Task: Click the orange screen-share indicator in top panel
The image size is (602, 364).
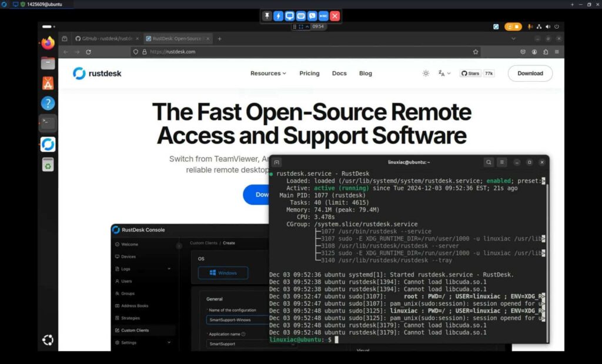Action: coord(512,26)
